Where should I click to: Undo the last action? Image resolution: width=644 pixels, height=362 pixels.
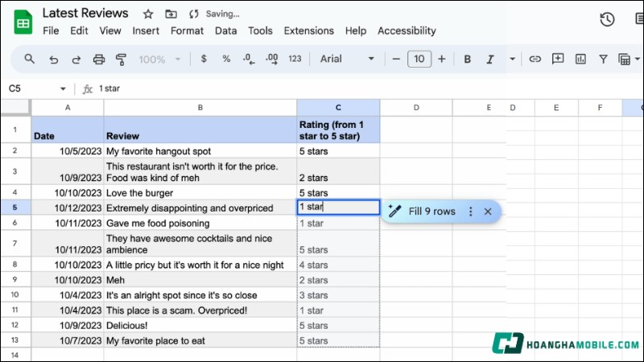coord(53,60)
